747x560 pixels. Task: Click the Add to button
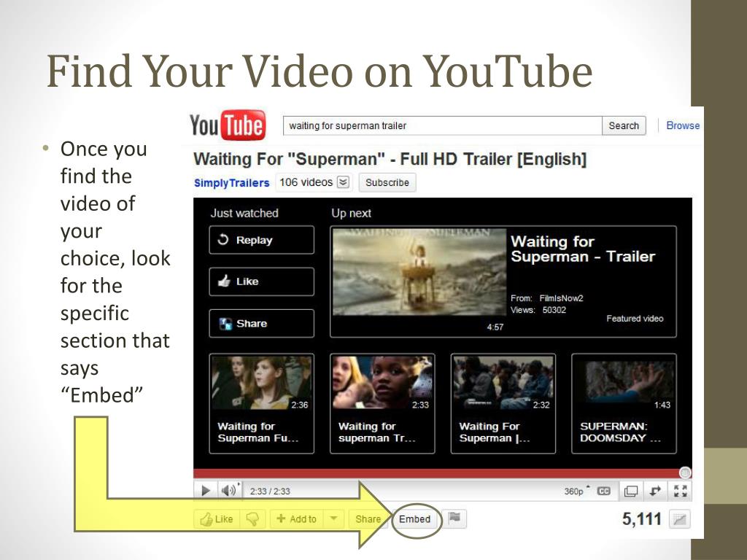[x=296, y=519]
